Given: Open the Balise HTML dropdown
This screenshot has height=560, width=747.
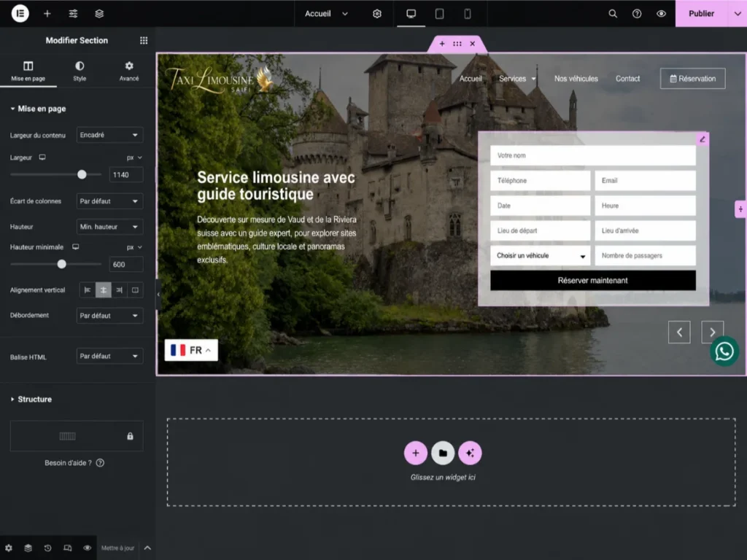Looking at the screenshot, I should tap(109, 356).
